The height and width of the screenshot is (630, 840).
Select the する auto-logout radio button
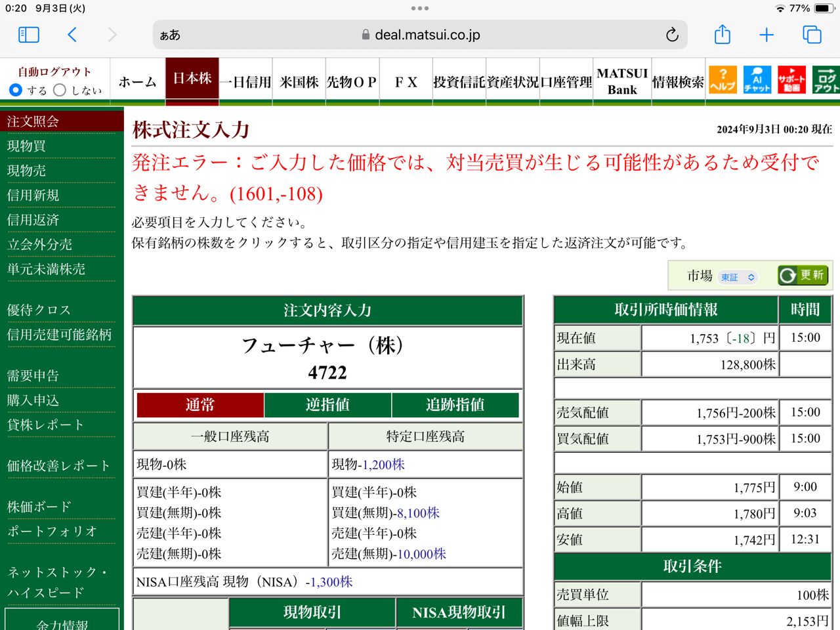[x=16, y=90]
